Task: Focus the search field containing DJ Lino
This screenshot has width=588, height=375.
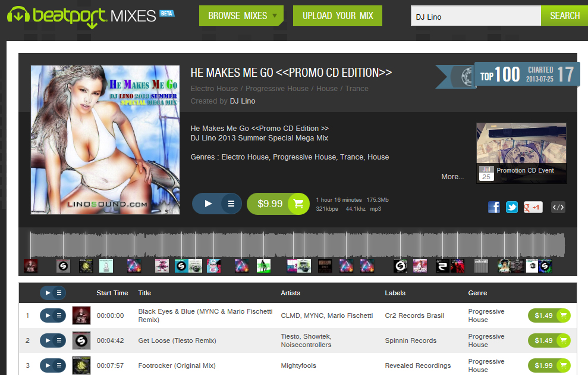Action: 476,17
